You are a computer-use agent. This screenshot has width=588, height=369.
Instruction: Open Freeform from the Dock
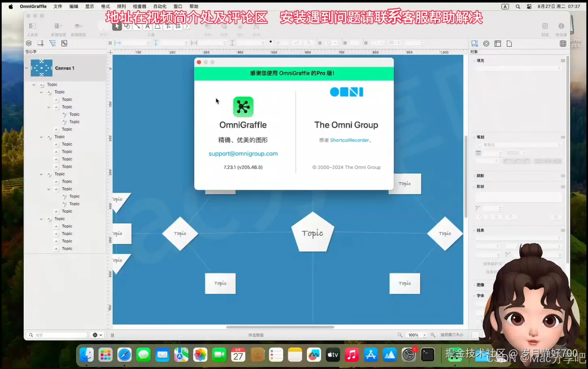[x=314, y=355]
